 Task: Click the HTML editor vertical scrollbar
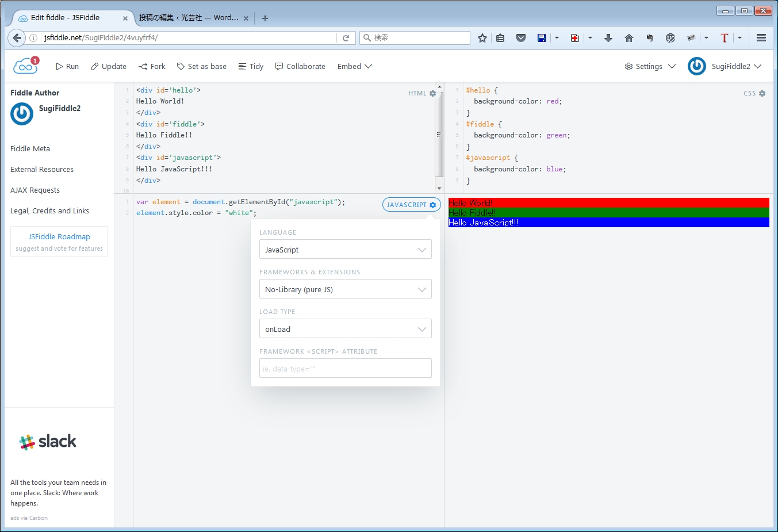(x=439, y=135)
